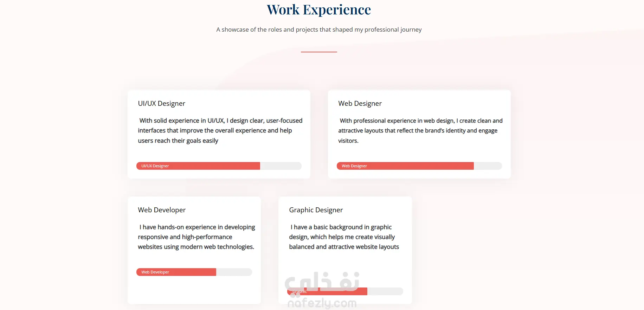The height and width of the screenshot is (310, 644).
Task: Click the nafezly.com watermark text
Action: (x=322, y=303)
